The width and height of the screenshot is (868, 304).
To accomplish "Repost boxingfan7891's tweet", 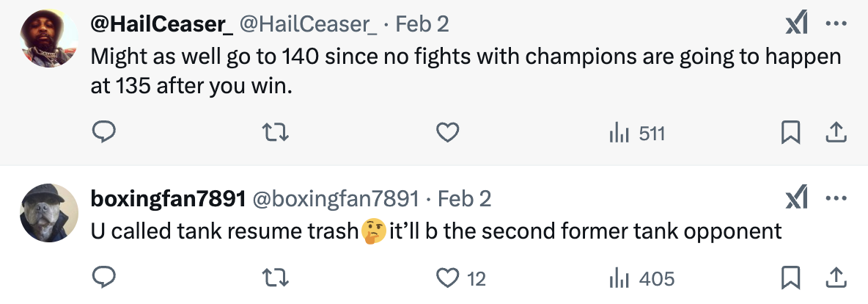I will 276,278.
